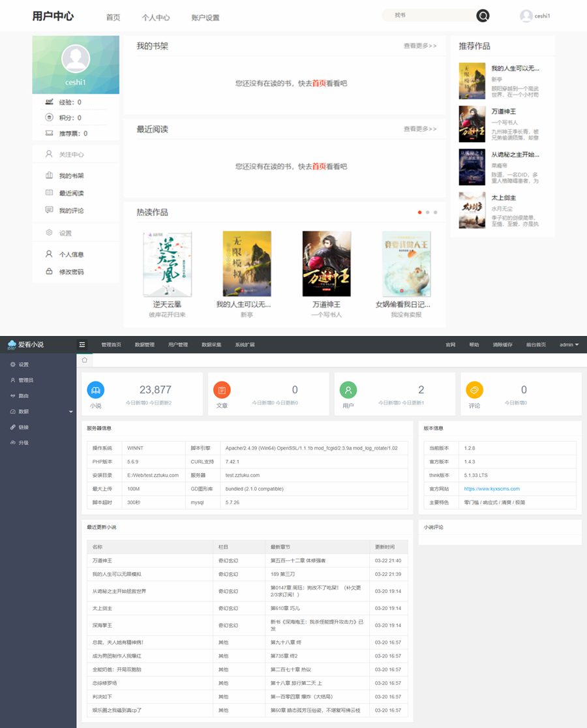Open 数据管理 in admin top menu
The width and height of the screenshot is (587, 728).
(x=145, y=344)
